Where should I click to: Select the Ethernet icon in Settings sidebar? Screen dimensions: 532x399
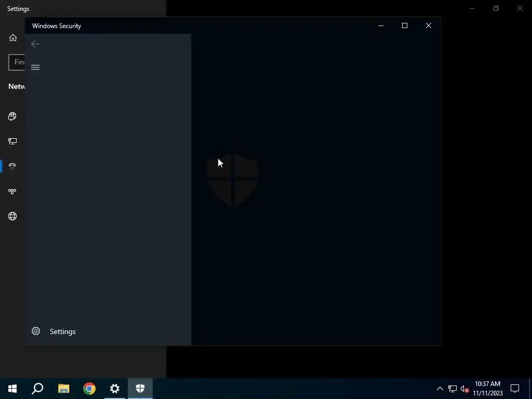[x=12, y=141]
